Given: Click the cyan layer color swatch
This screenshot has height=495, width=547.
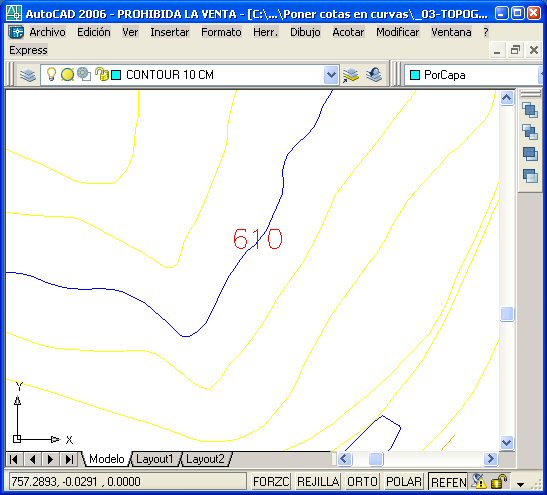Looking at the screenshot, I should pos(116,75).
